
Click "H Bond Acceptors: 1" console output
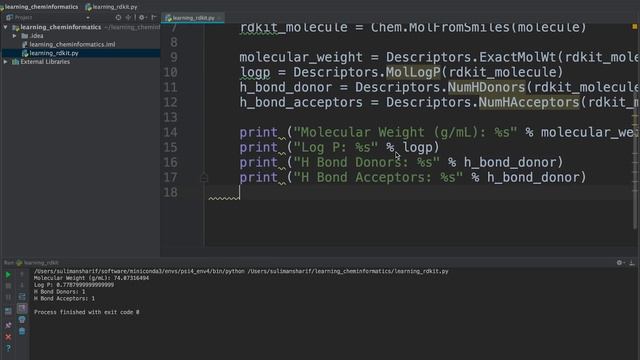coord(64,299)
